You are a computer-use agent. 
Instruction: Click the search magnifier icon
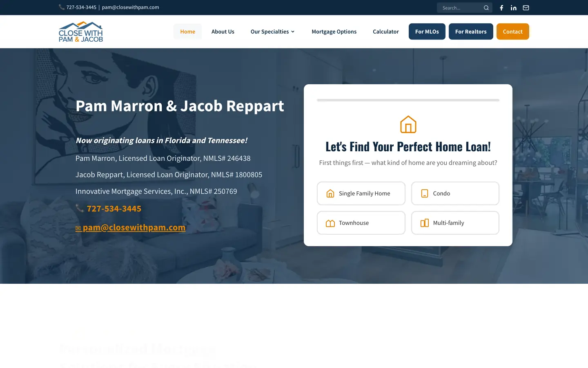[486, 8]
